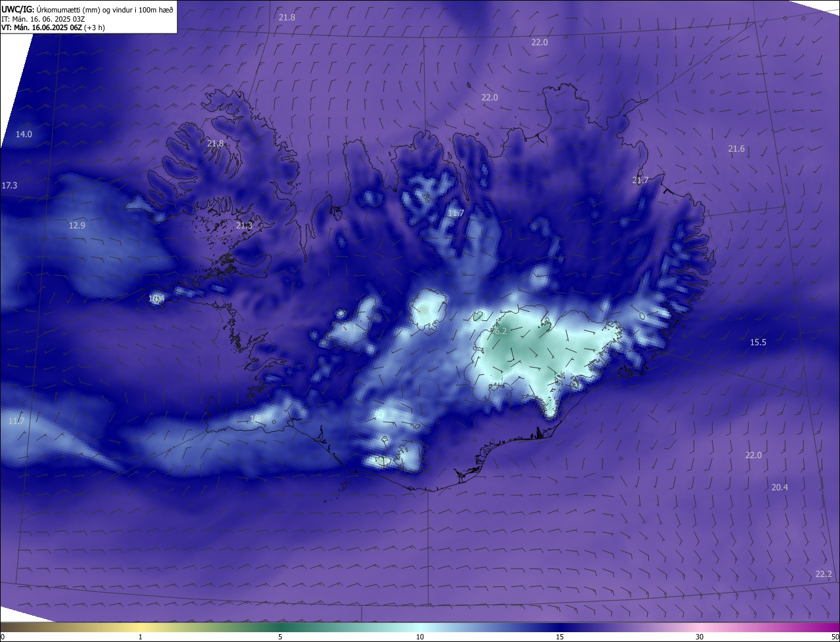
Task: Click the color bar tick label 5
Action: [x=280, y=637]
